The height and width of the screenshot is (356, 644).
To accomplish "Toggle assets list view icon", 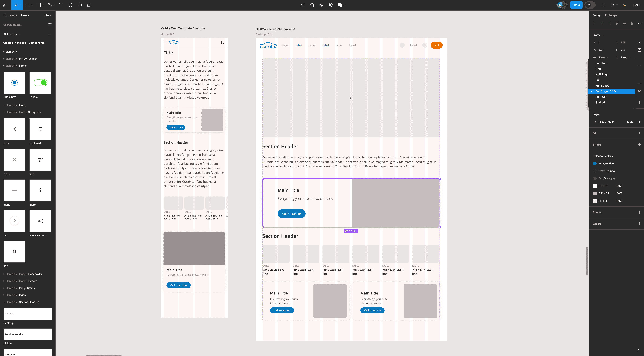I will point(50,34).
